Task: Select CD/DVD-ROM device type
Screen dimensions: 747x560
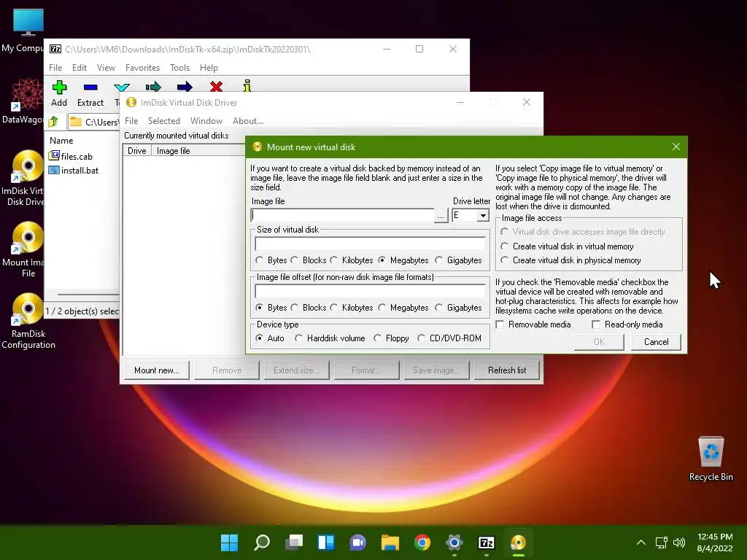Action: click(449, 338)
